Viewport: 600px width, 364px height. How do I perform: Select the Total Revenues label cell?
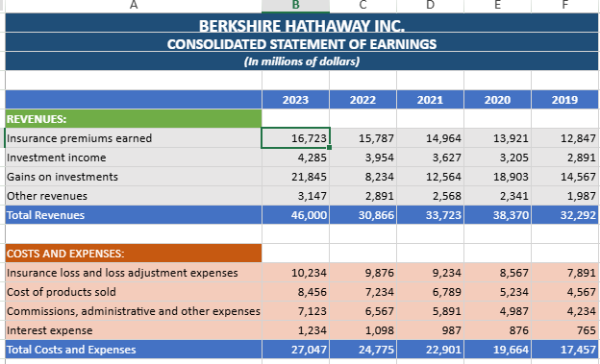click(x=134, y=215)
